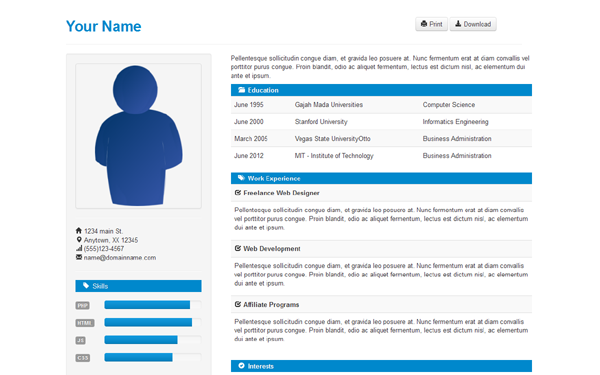Click the June 1995 date cell
This screenshot has height=375, width=600.
(249, 104)
